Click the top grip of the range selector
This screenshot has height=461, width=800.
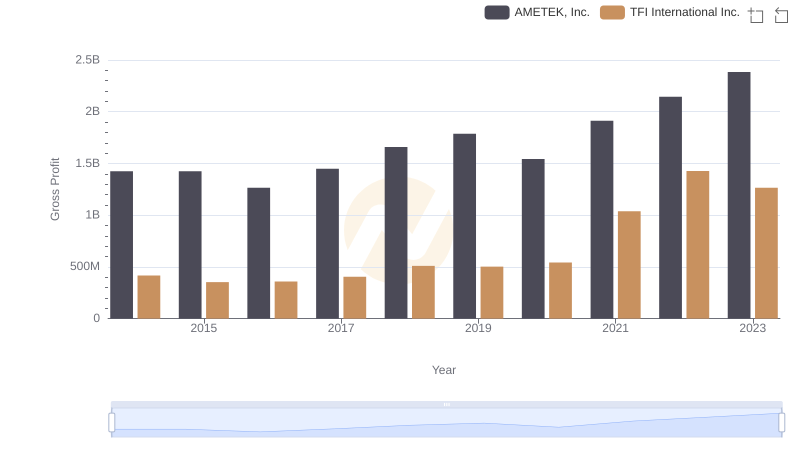pyautogui.click(x=446, y=404)
